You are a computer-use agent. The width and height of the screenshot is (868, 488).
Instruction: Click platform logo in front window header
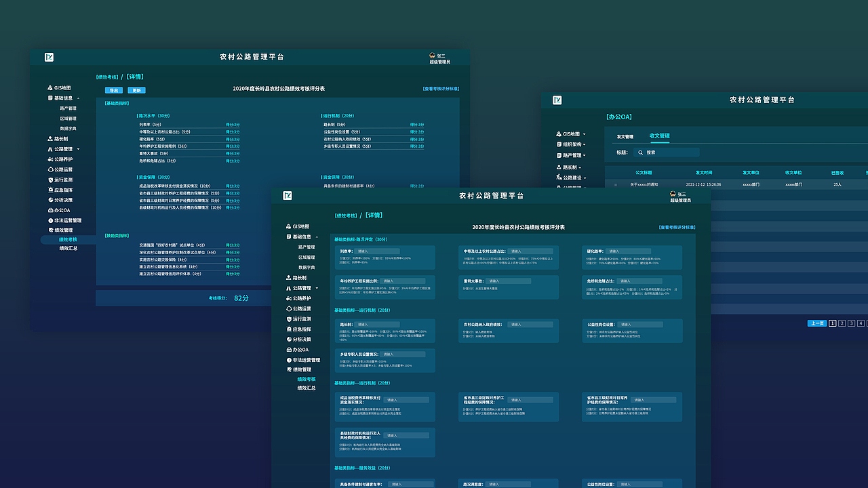point(287,195)
